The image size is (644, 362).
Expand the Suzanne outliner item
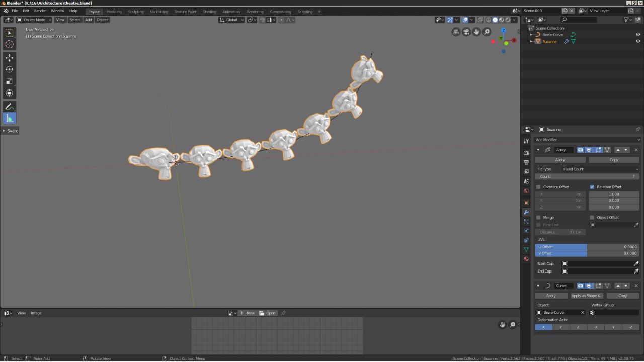click(531, 41)
